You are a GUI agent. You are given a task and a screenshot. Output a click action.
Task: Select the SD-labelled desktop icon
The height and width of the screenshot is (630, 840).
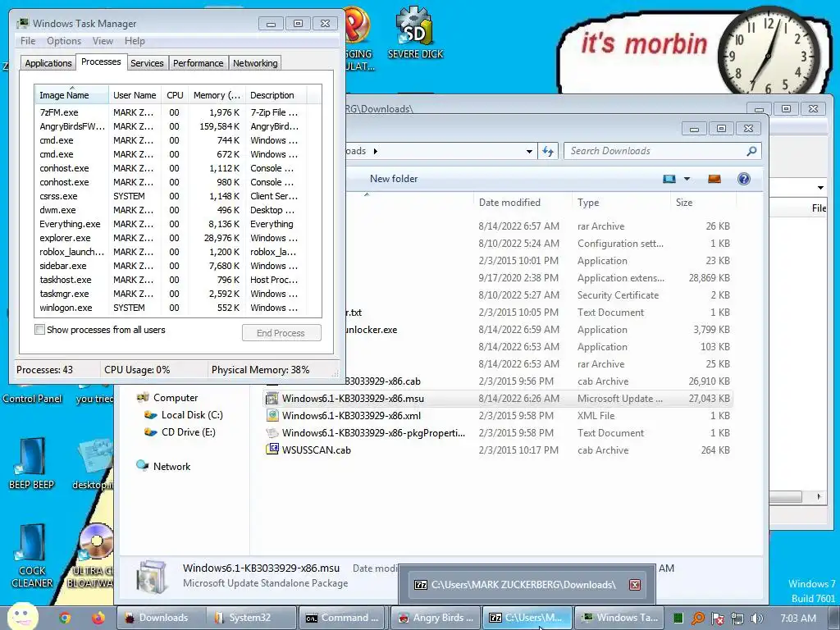[415, 32]
